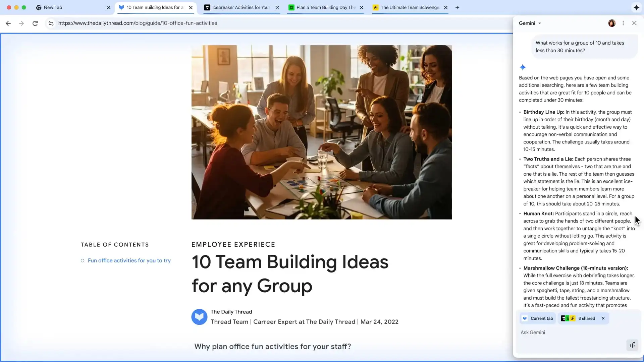This screenshot has height=362, width=644.
Task: Open site information icon in address bar
Action: pos(51,23)
